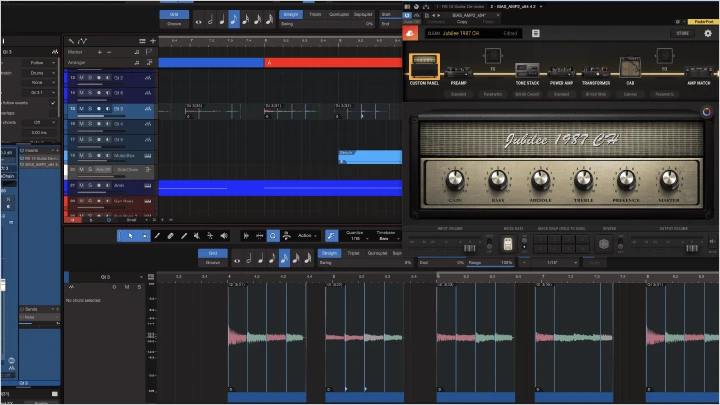Solo track 19 MusicBox

coord(90,156)
